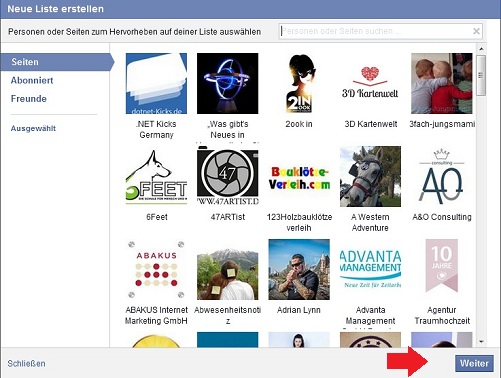
Task: Select the 'Was gibt's Neues in' page image
Action: (228, 83)
